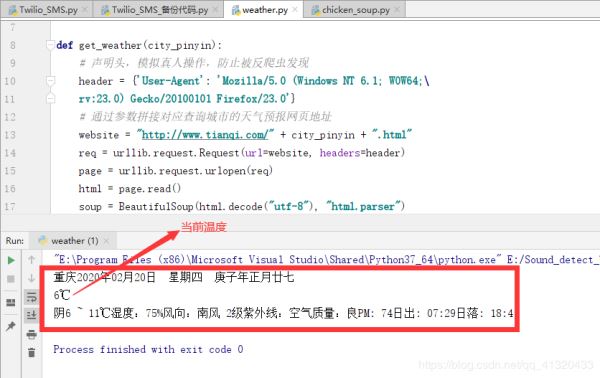Click the 'req = urllib.request.Request' code line

[x=241, y=153]
